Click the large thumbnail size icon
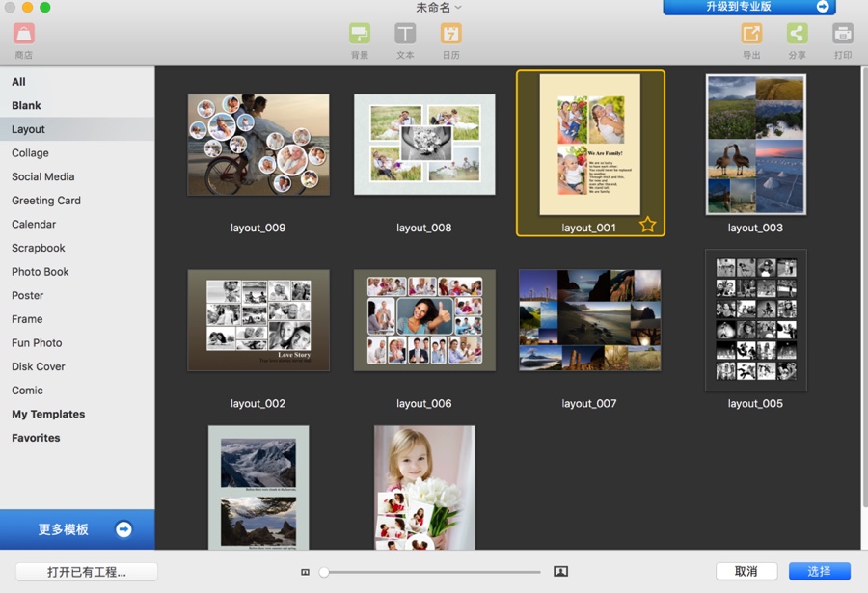 coord(560,572)
